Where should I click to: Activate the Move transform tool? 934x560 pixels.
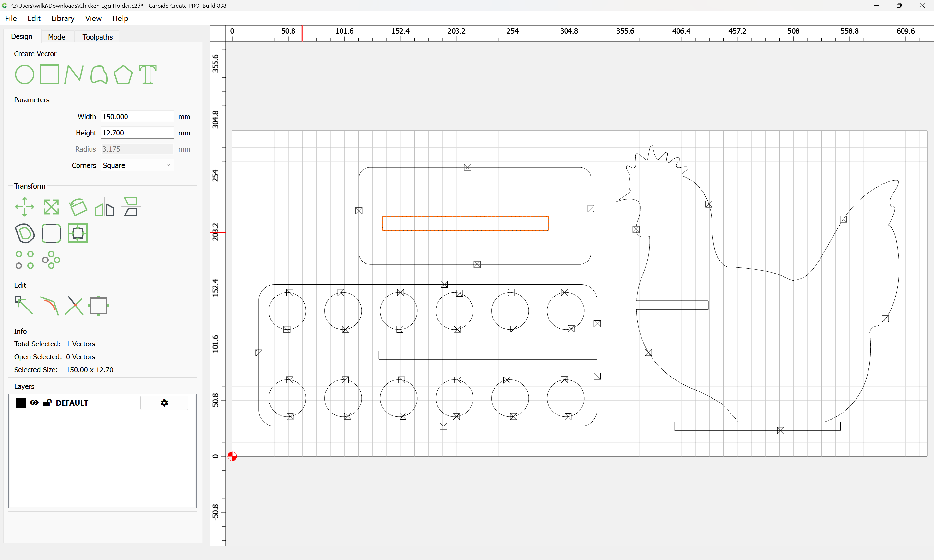coord(25,207)
